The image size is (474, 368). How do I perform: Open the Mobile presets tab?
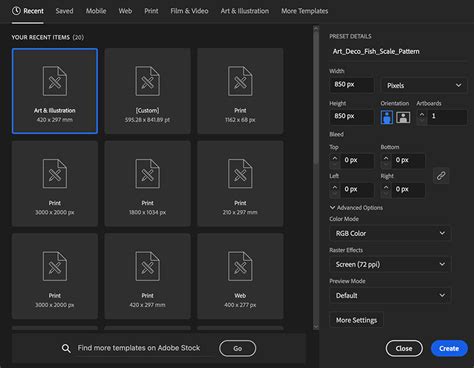(x=96, y=11)
